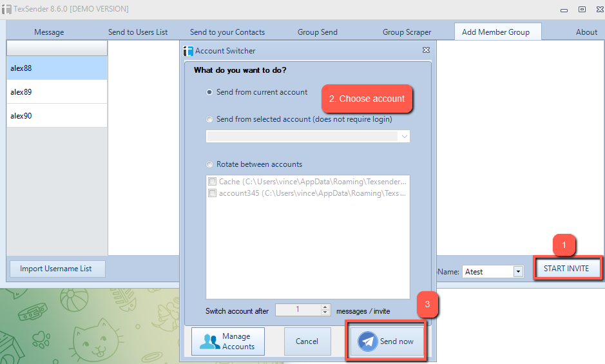Select Send from current account option
Viewport: 605px width, 364px height.
tap(209, 92)
